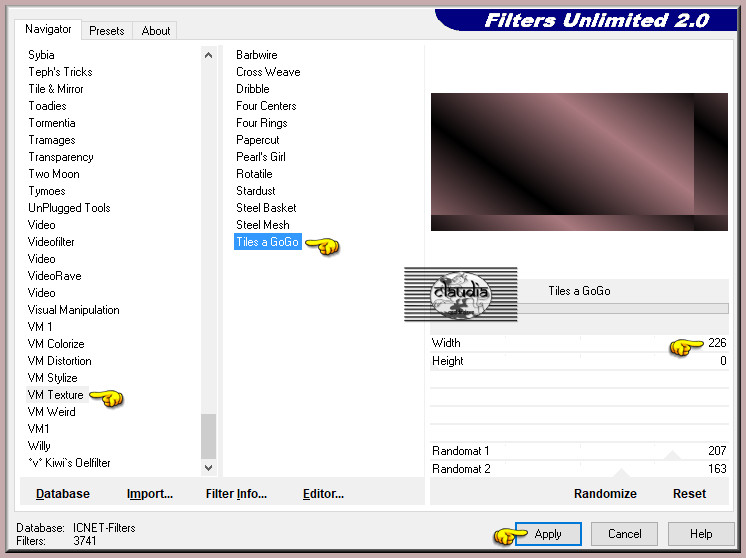Choose the Four Rings filter

pos(262,123)
